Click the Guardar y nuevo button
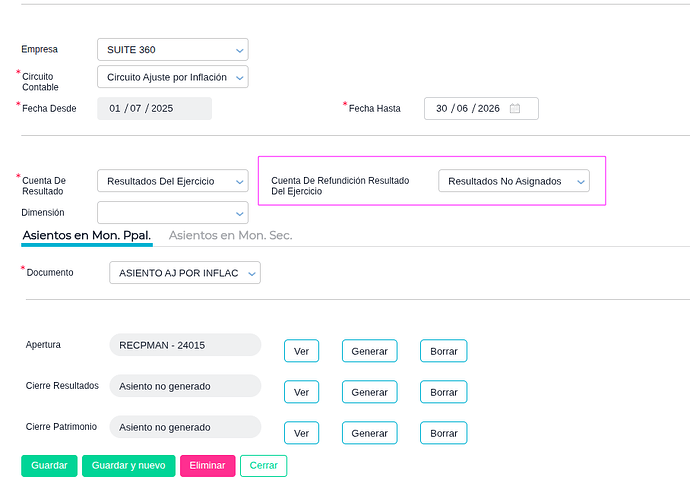690x483 pixels. (x=128, y=466)
